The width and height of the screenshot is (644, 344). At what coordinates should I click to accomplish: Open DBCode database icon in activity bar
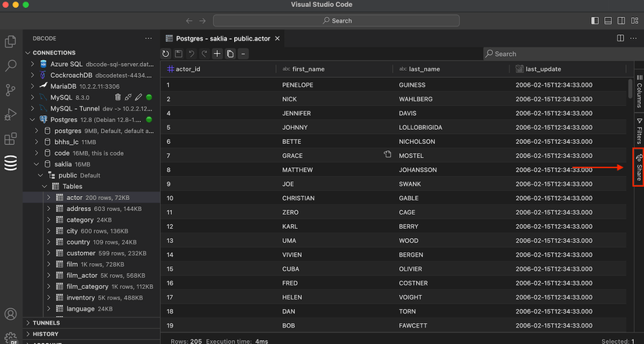pos(11,163)
